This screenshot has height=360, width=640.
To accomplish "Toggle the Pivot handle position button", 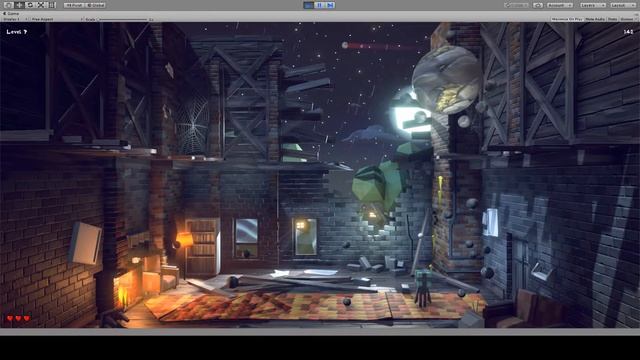I will coord(74,5).
